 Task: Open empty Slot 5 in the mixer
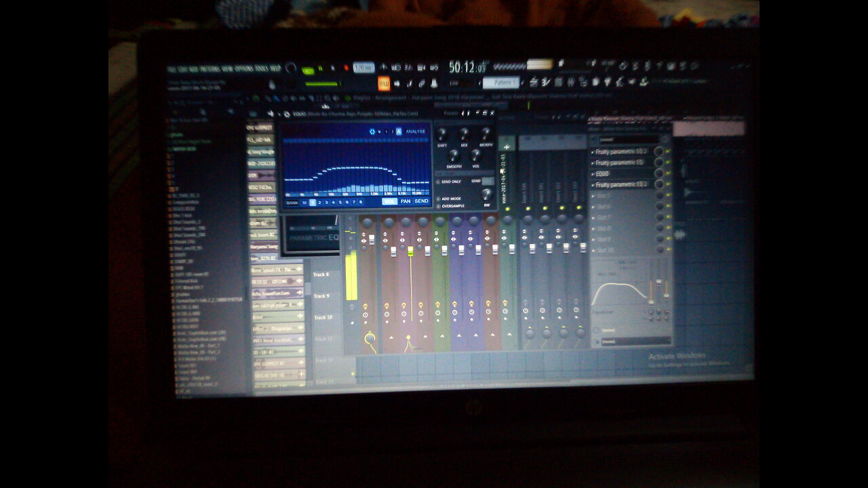click(x=622, y=195)
